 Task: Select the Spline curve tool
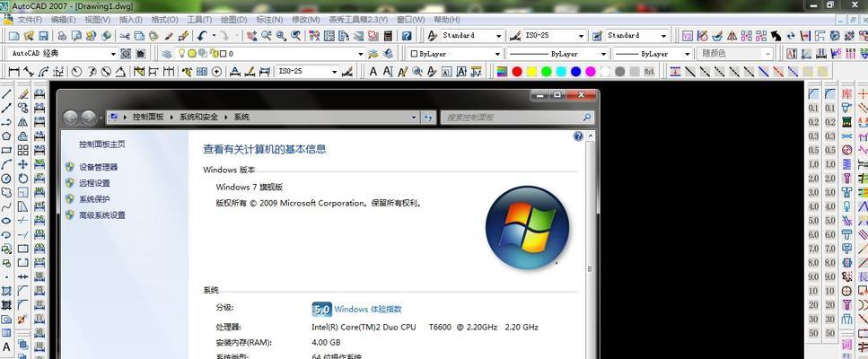6,207
